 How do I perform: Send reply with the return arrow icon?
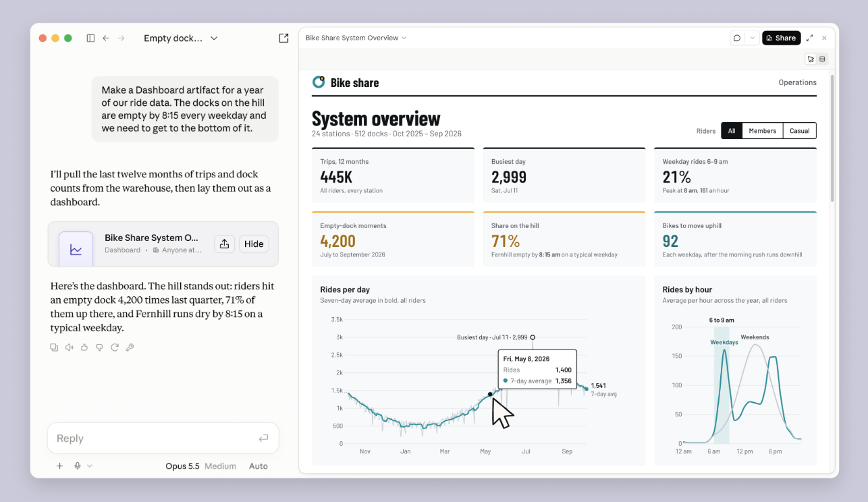tap(263, 439)
